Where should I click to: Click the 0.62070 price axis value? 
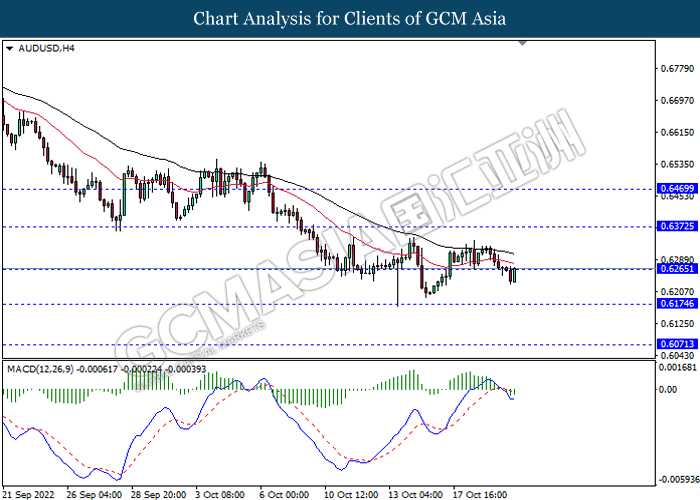click(x=677, y=292)
